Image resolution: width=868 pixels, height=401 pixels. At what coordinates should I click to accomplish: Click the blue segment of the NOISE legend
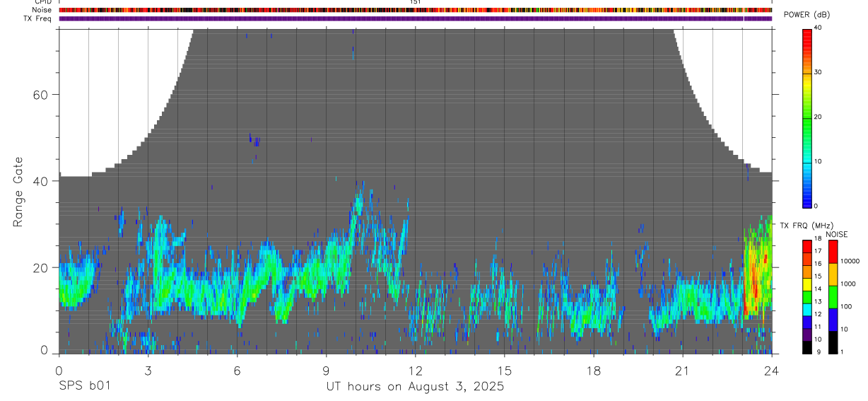833,319
